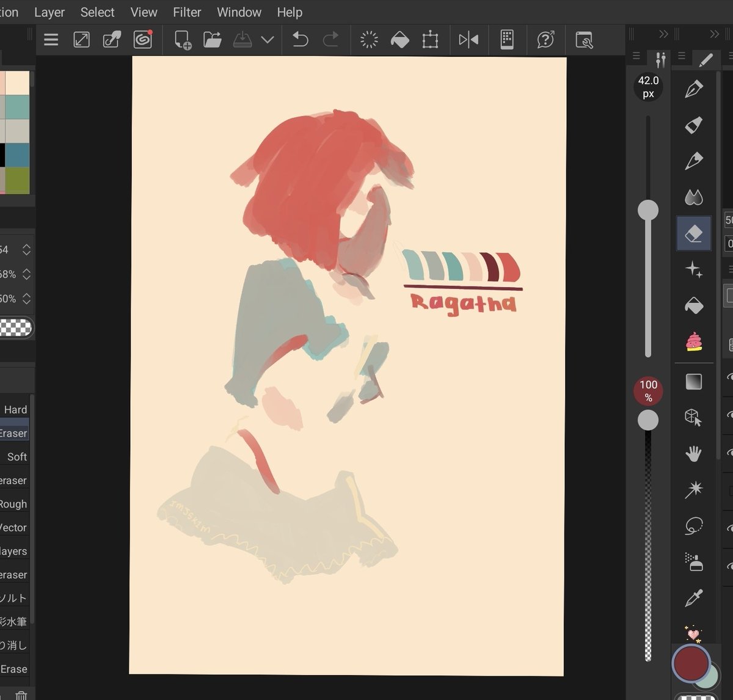Open the View menu
This screenshot has height=700, width=733.
[144, 12]
